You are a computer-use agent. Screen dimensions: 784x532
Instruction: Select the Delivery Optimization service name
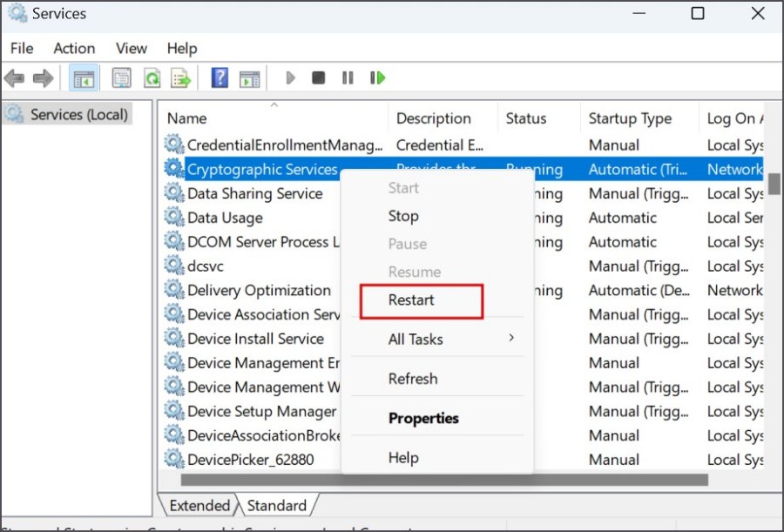[x=259, y=291]
